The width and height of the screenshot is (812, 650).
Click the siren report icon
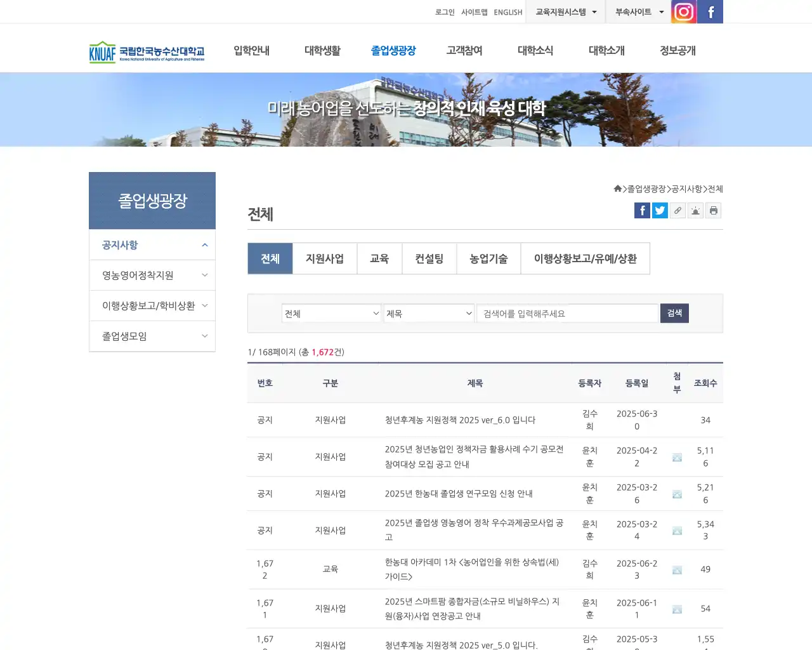click(x=695, y=211)
